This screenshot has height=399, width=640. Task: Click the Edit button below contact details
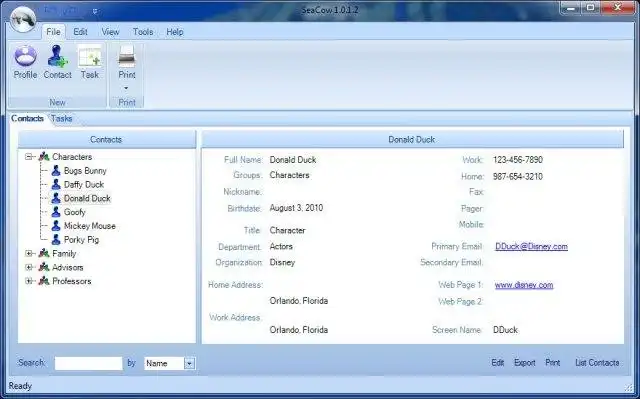pos(498,363)
